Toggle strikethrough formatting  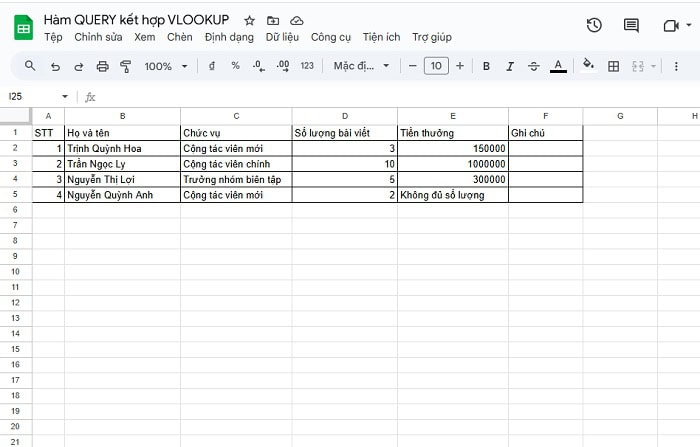(x=534, y=66)
